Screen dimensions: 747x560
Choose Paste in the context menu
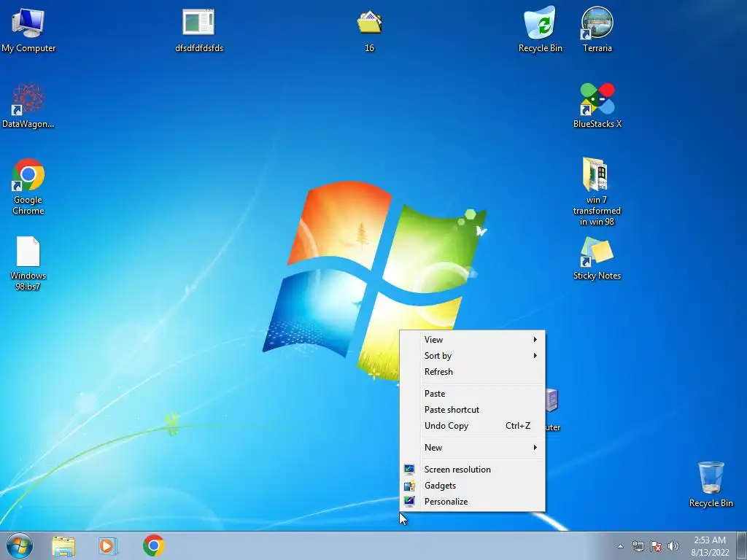[x=472, y=394]
